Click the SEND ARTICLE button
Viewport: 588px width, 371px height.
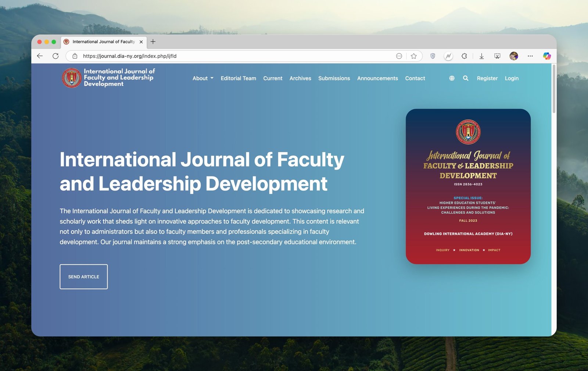click(84, 277)
